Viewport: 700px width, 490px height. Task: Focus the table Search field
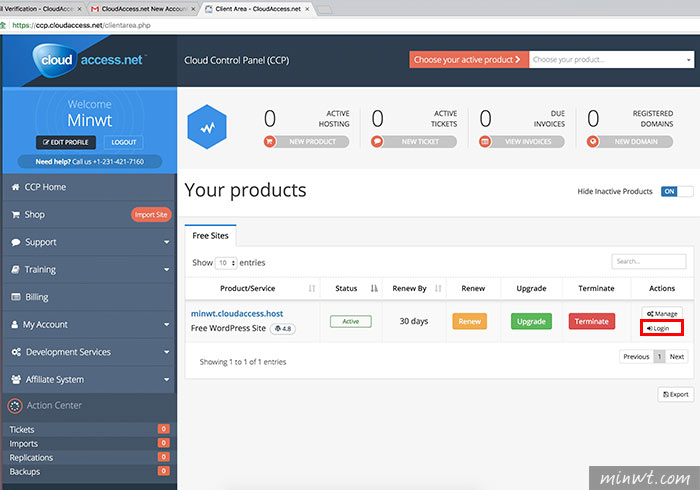649,262
